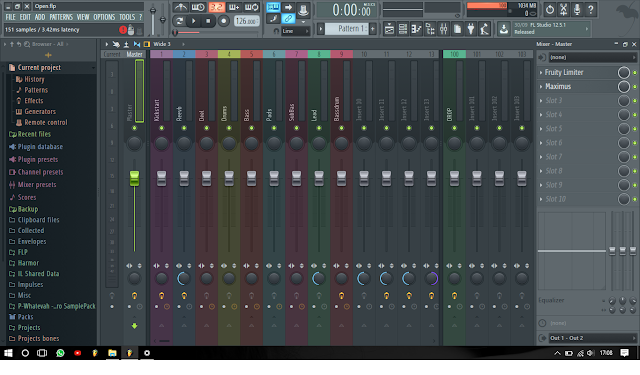Open the mixer view icon
The image size is (640, 375).
coord(444,29)
